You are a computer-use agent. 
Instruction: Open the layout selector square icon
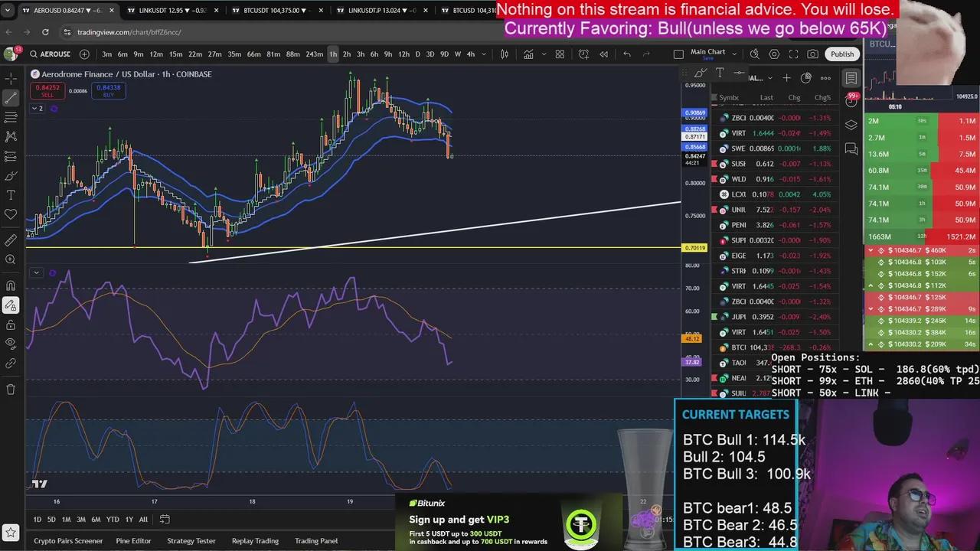pyautogui.click(x=678, y=54)
